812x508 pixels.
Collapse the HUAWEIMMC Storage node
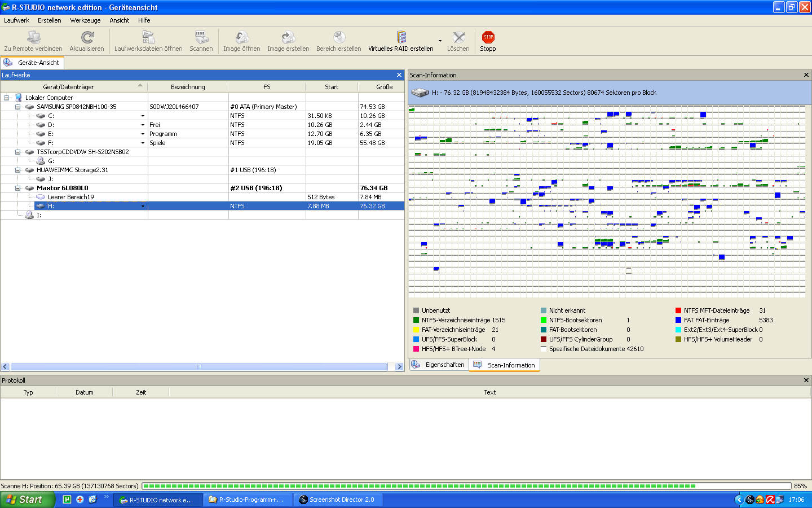tap(17, 170)
